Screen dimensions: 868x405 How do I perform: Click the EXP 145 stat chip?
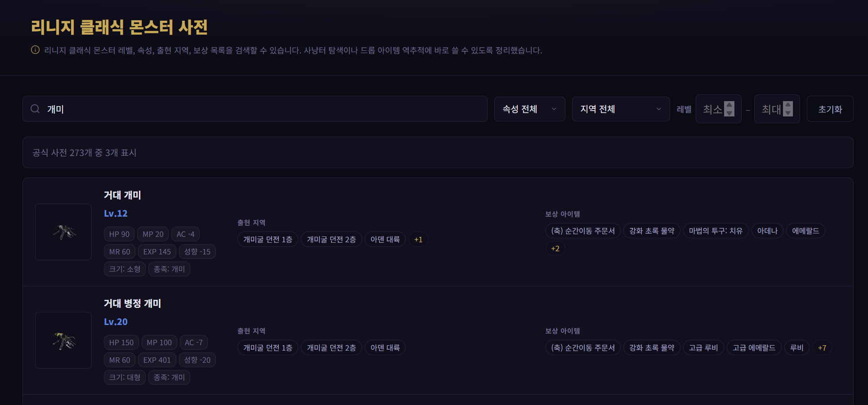pos(157,252)
